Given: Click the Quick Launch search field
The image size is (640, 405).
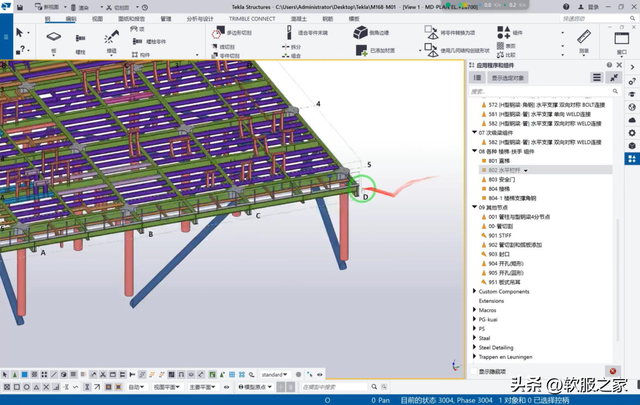Looking at the screenshot, I should (x=598, y=19).
